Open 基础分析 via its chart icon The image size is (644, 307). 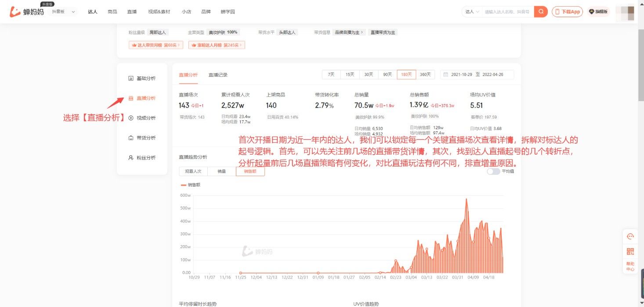(131, 78)
